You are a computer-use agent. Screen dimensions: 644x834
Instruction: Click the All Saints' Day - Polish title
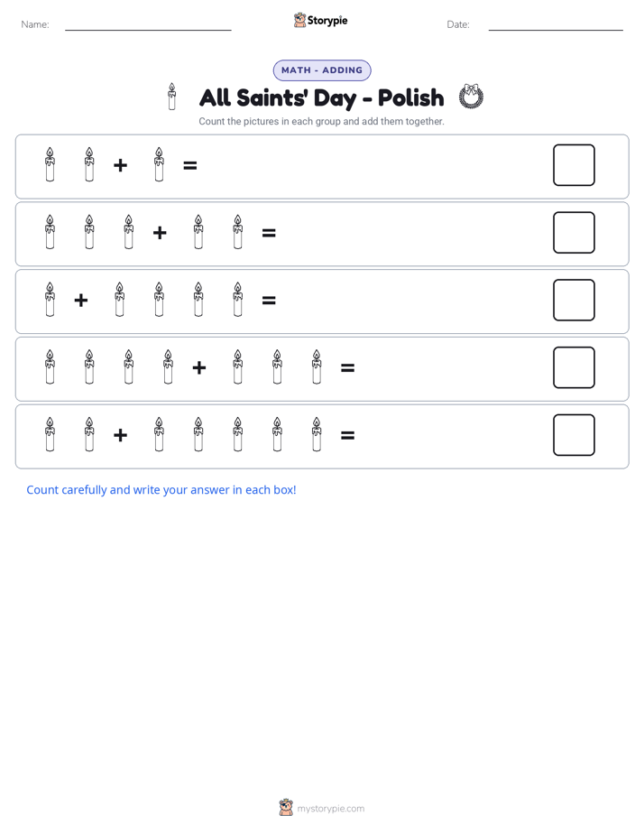click(321, 97)
